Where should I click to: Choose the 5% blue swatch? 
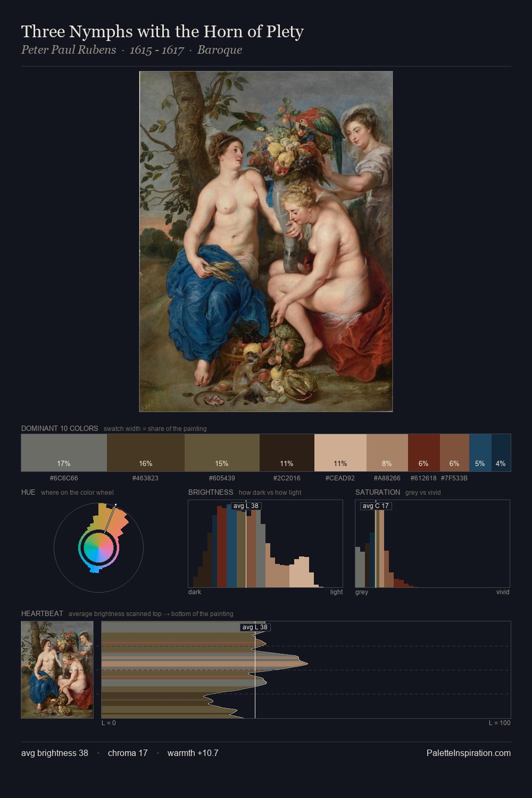point(480,453)
